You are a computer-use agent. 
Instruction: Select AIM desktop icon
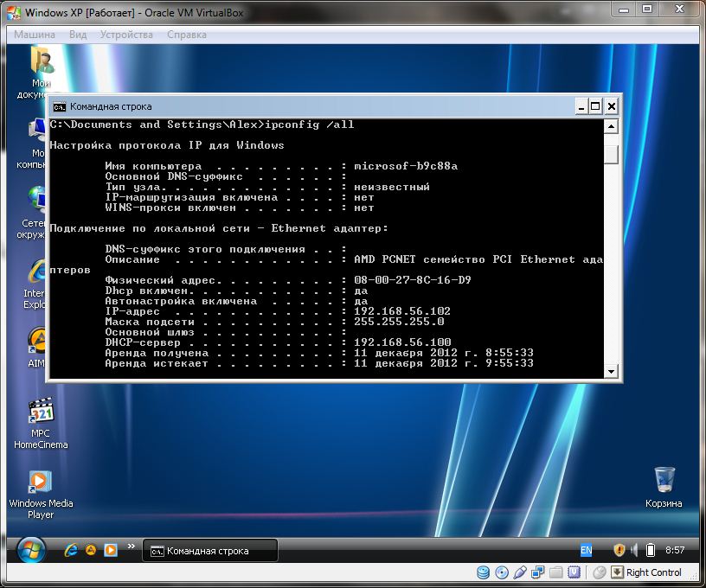pyautogui.click(x=37, y=348)
